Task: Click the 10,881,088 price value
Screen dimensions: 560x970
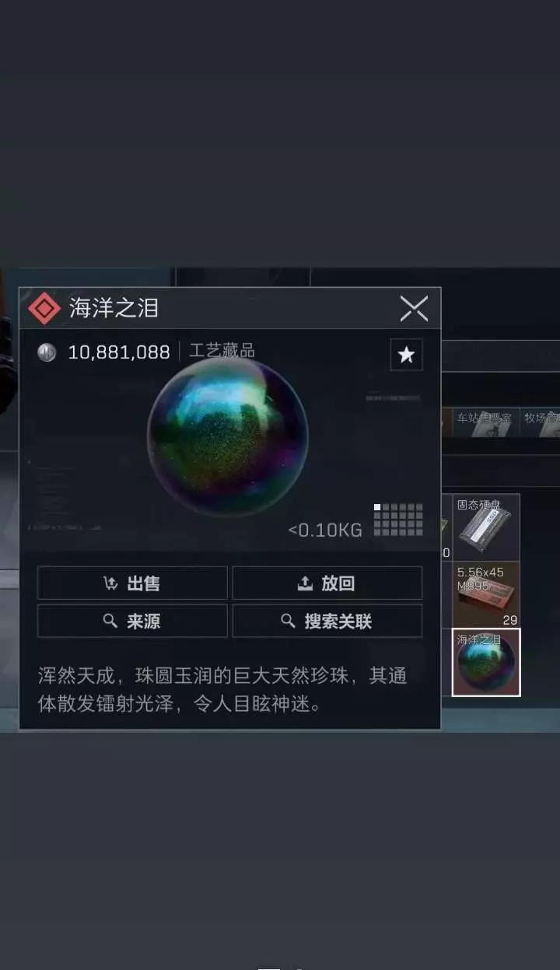Action: click(119, 352)
